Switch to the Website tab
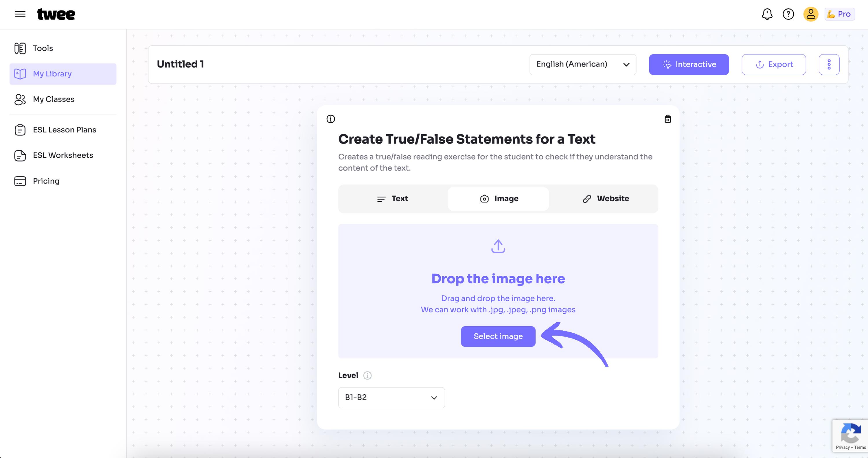The width and height of the screenshot is (868, 458). point(605,199)
